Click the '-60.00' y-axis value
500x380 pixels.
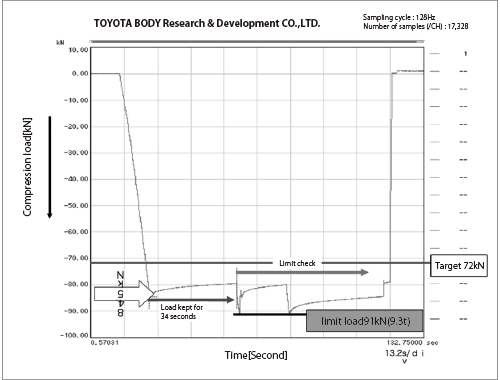pyautogui.click(x=77, y=232)
